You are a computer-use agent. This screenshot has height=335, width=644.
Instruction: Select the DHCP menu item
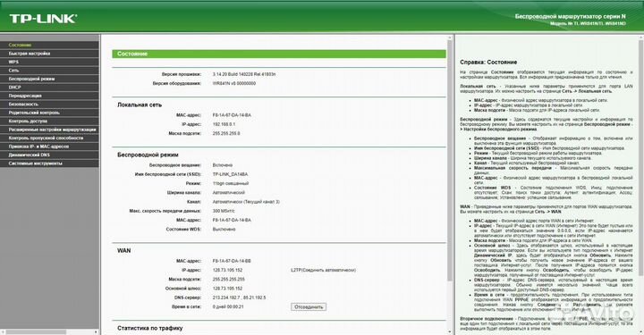[49, 88]
